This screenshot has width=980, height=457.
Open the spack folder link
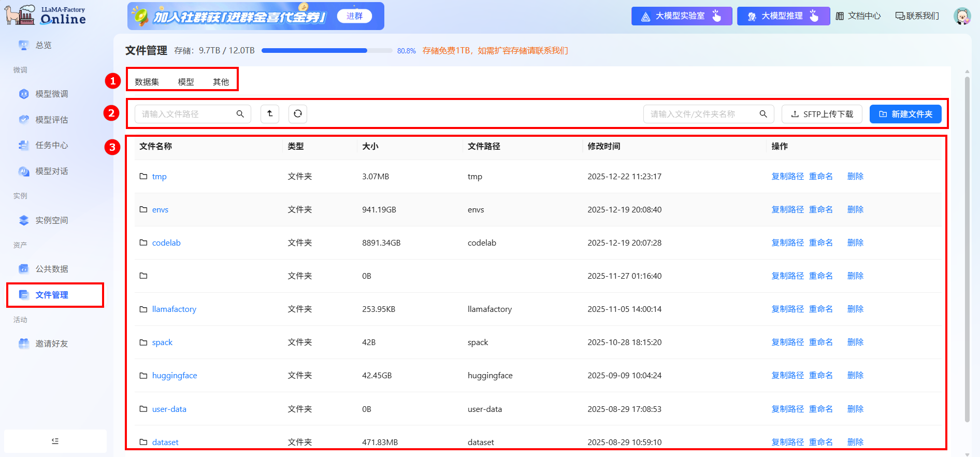162,342
